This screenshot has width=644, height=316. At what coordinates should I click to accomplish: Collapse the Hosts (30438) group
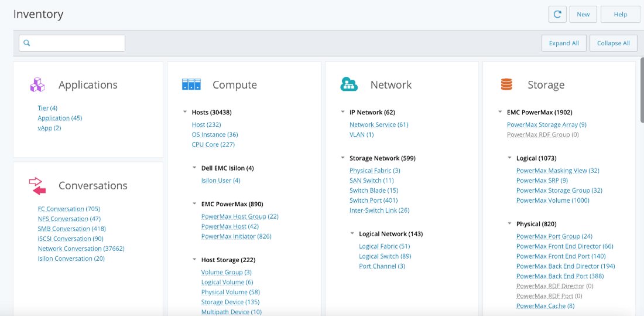pos(185,112)
